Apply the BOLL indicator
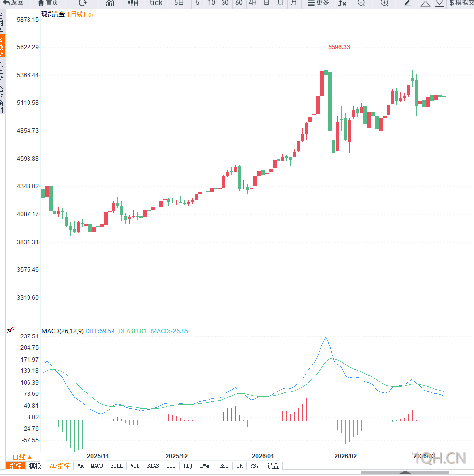Viewport: 474px width, 476px height. point(116,466)
